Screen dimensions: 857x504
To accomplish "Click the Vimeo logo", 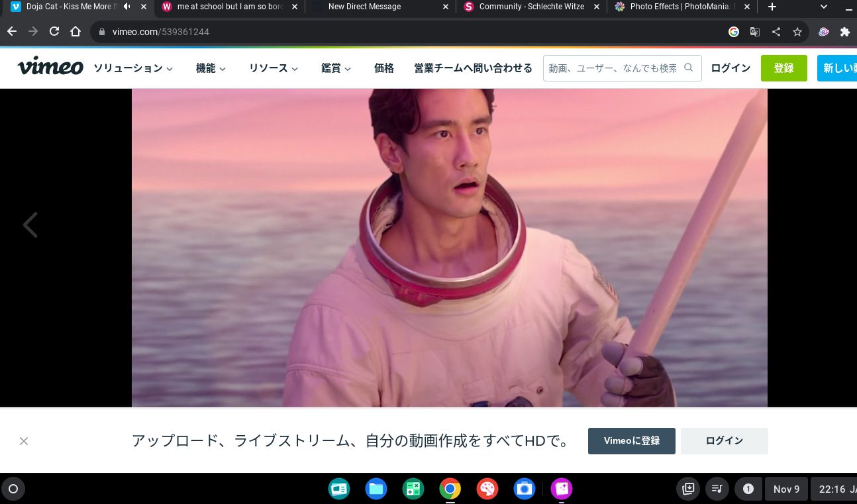I will click(x=50, y=68).
